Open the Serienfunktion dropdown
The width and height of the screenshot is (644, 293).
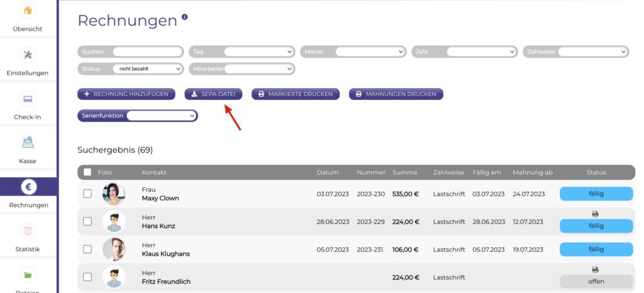(162, 116)
